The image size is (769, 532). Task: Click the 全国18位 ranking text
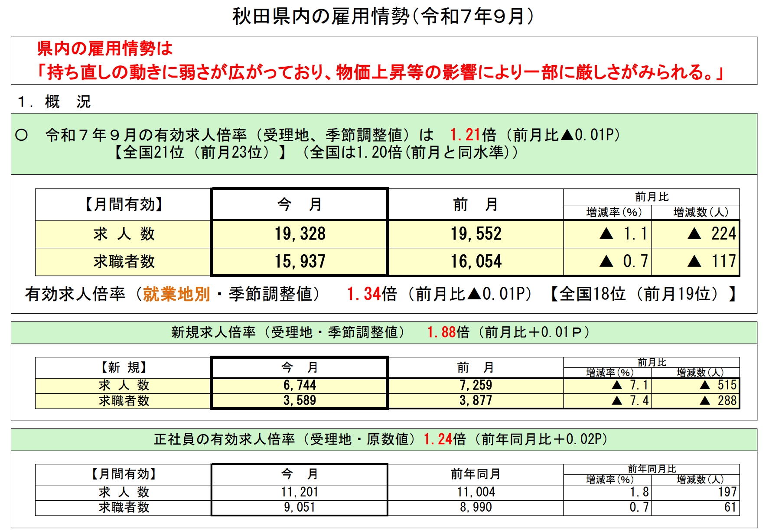coord(592,294)
